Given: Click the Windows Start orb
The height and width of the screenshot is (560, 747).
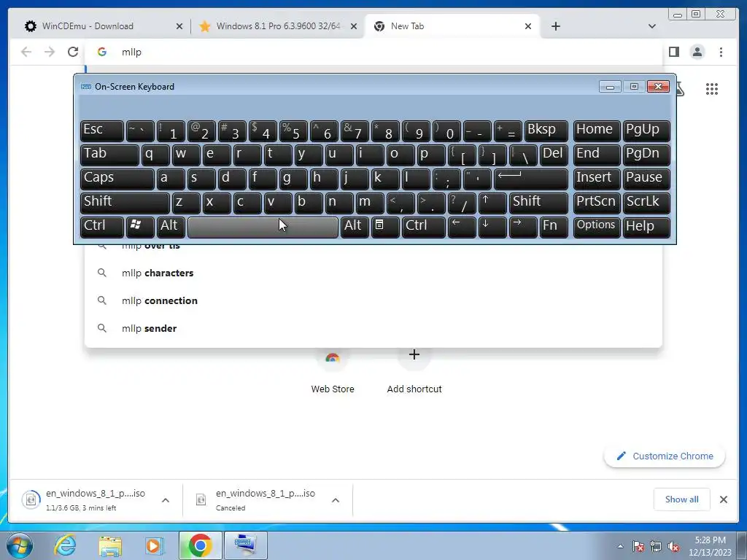Looking at the screenshot, I should tap(19, 545).
